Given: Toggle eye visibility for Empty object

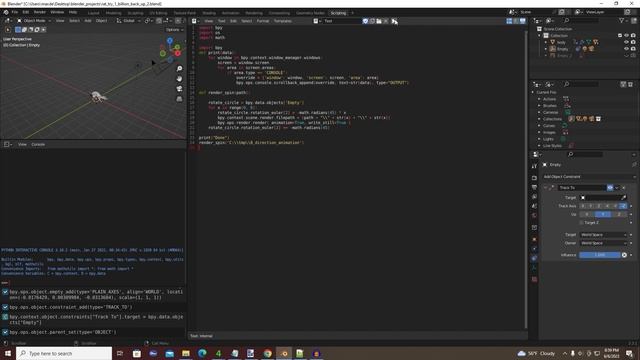Looking at the screenshot, I should [627, 49].
